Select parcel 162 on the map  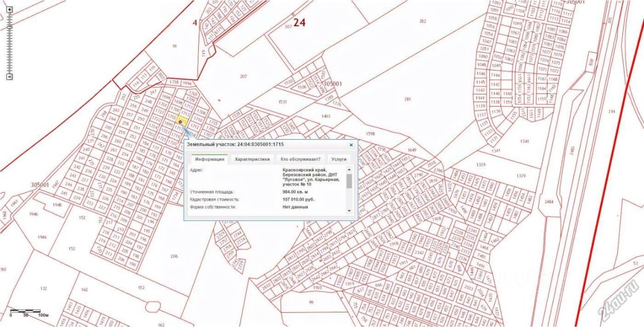coord(84,290)
